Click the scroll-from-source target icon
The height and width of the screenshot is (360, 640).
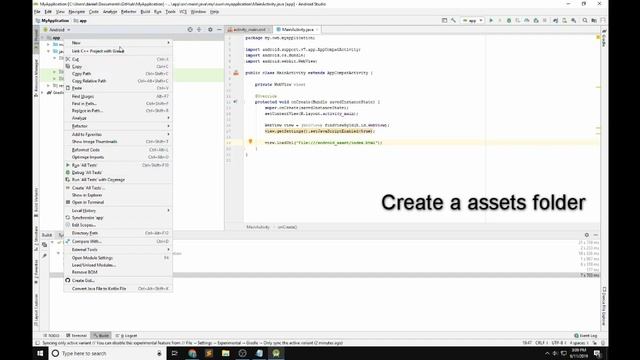tap(190, 30)
